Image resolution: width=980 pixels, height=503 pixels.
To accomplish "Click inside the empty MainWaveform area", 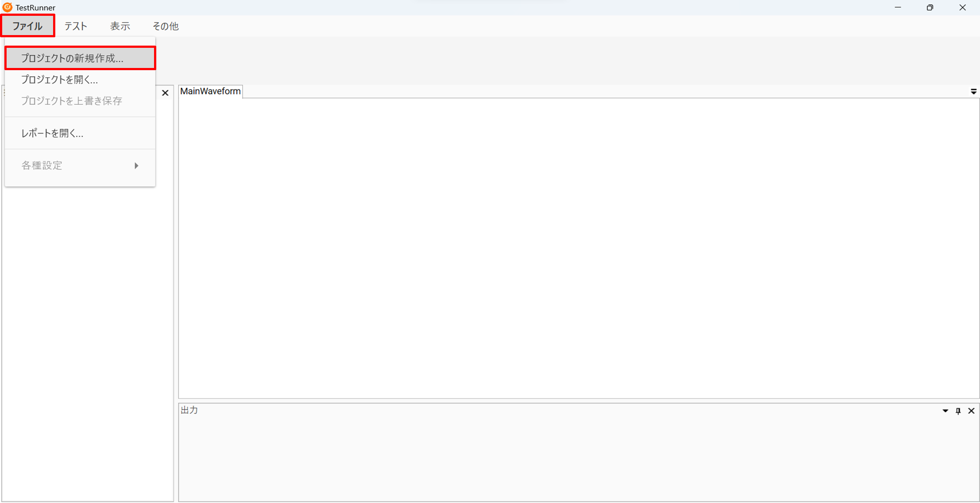I will tap(578, 248).
